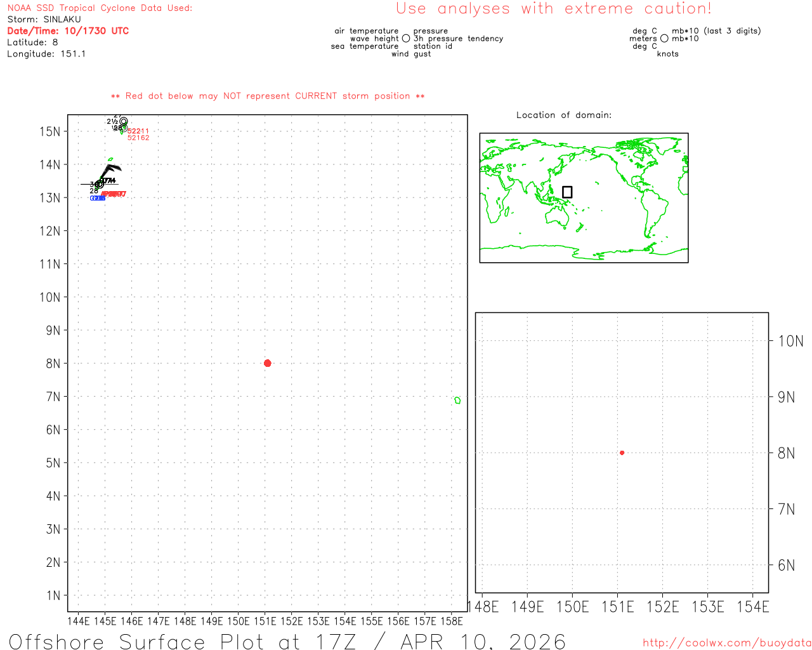
Task: Click the 'knots' legend label
Action: click(668, 54)
